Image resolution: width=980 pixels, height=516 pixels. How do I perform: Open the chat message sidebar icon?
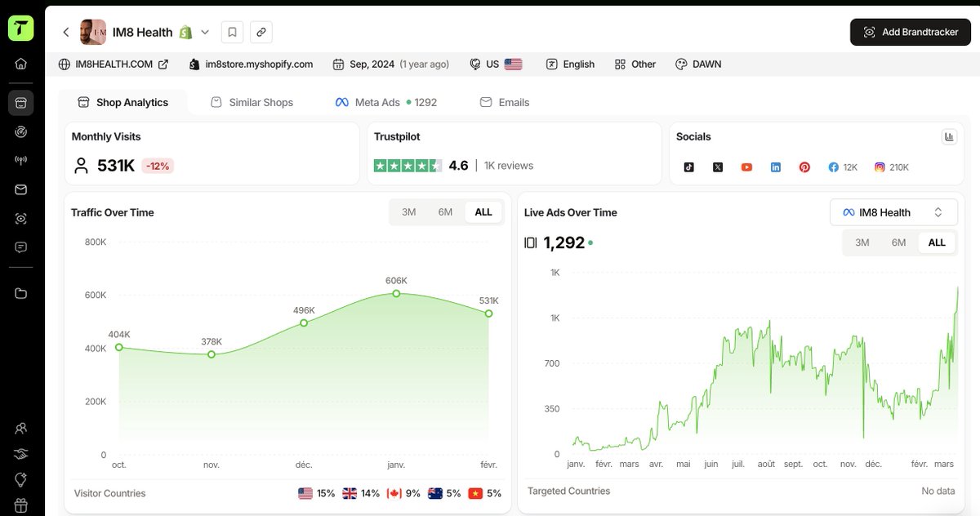(x=21, y=247)
